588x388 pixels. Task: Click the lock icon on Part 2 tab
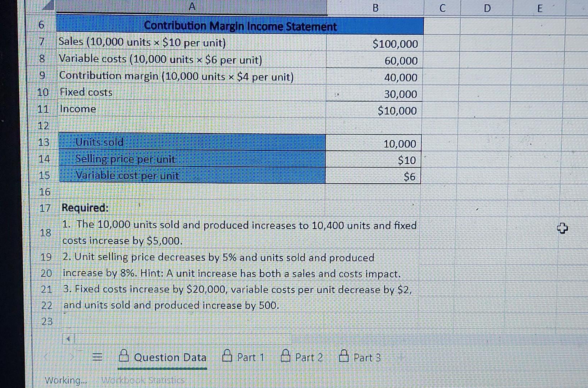284,356
